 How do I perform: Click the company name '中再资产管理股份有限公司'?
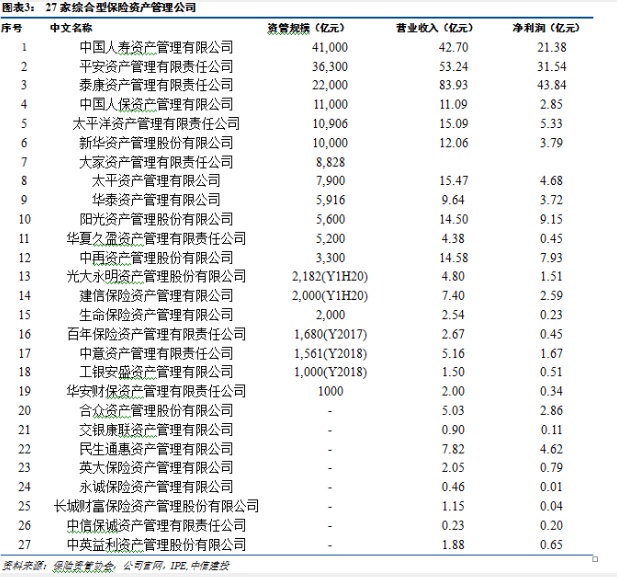tap(156, 257)
